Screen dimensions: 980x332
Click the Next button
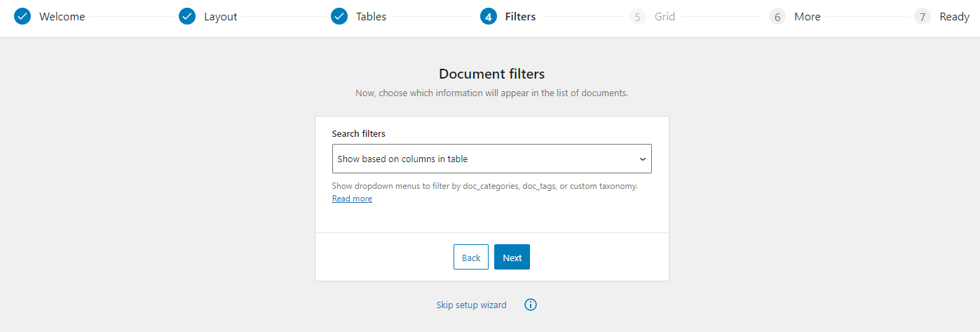512,257
